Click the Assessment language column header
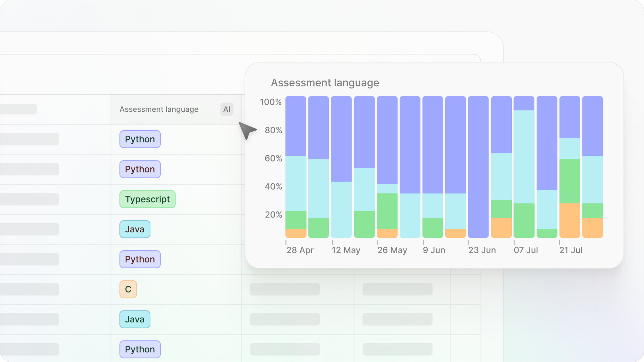The width and height of the screenshot is (644, 362). [159, 109]
